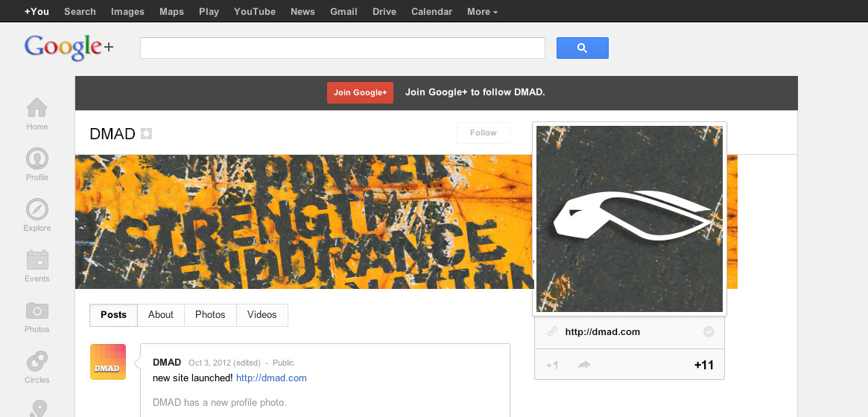Open News in the top bar
The width and height of the screenshot is (868, 417).
(302, 12)
